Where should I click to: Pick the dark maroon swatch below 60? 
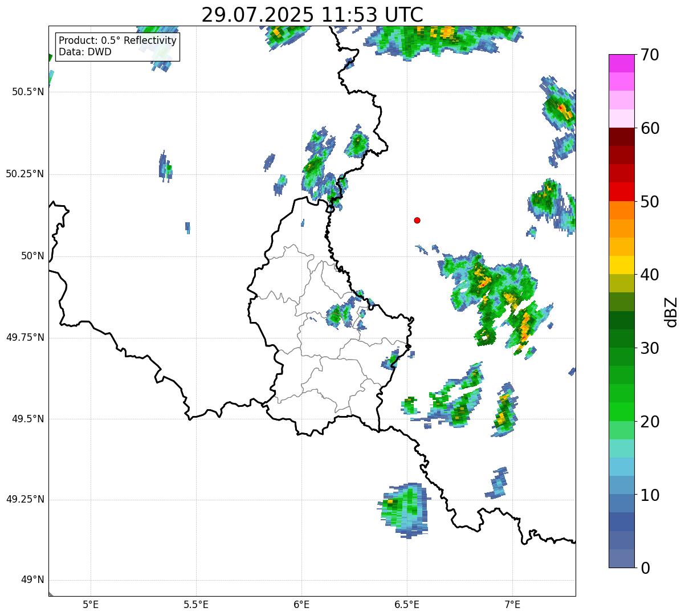click(621, 137)
